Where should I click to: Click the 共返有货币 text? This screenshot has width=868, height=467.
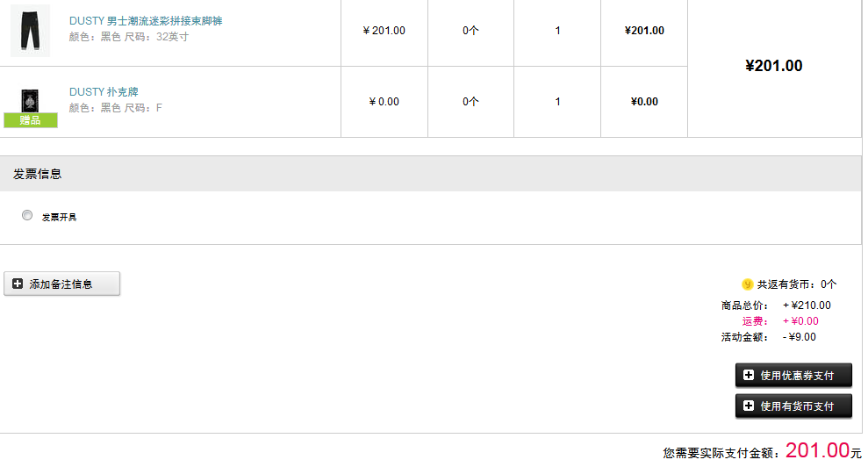click(x=797, y=284)
